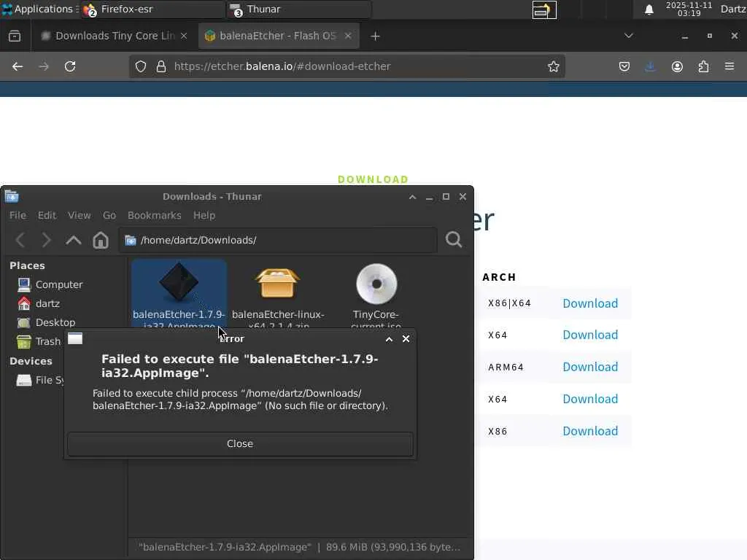Open Firefox tracking protection shield icon
The width and height of the screenshot is (747, 560).
(x=141, y=66)
